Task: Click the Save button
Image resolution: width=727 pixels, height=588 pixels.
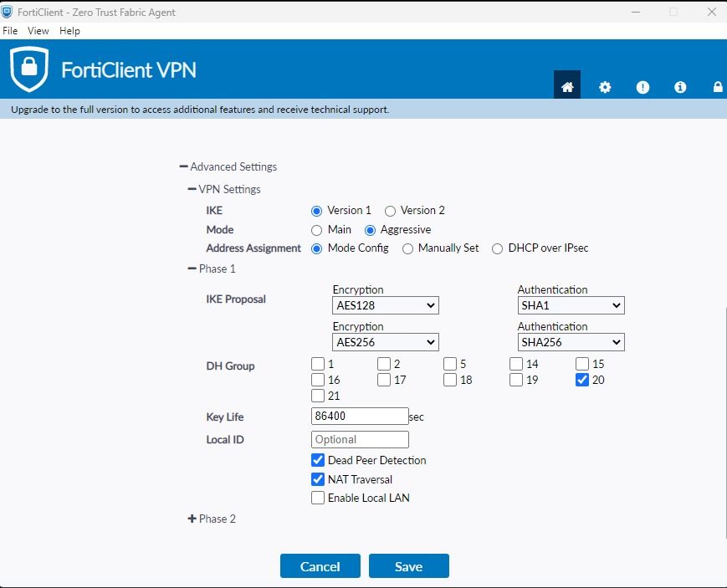Action: pyautogui.click(x=409, y=565)
